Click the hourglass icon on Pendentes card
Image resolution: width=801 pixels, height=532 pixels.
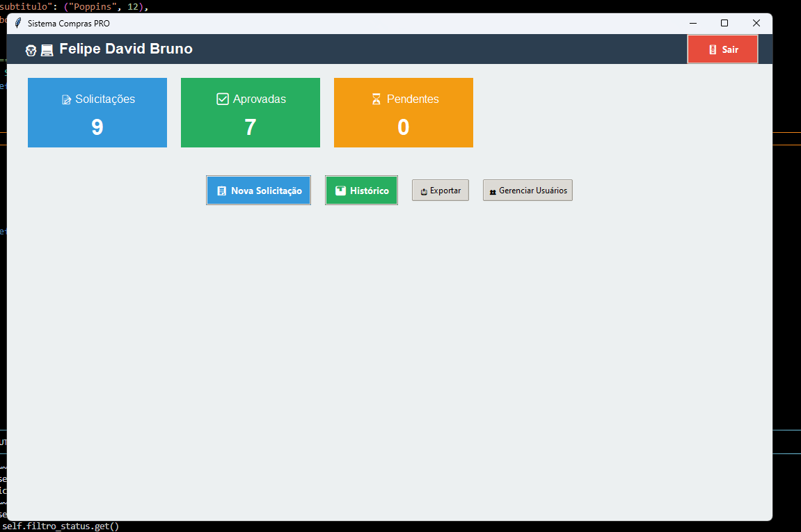point(376,99)
